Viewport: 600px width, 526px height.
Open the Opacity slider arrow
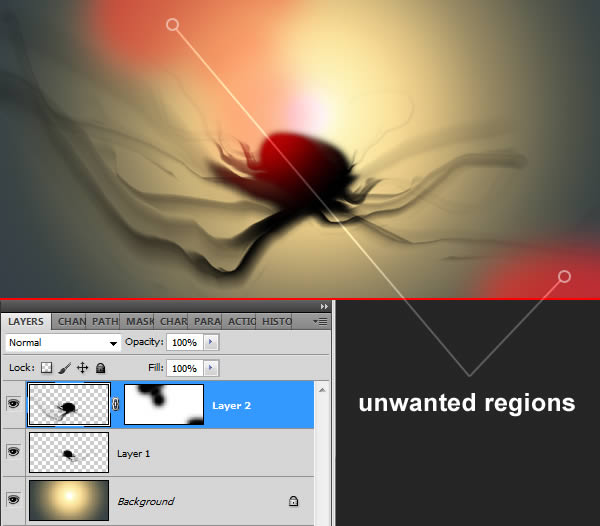pos(210,342)
